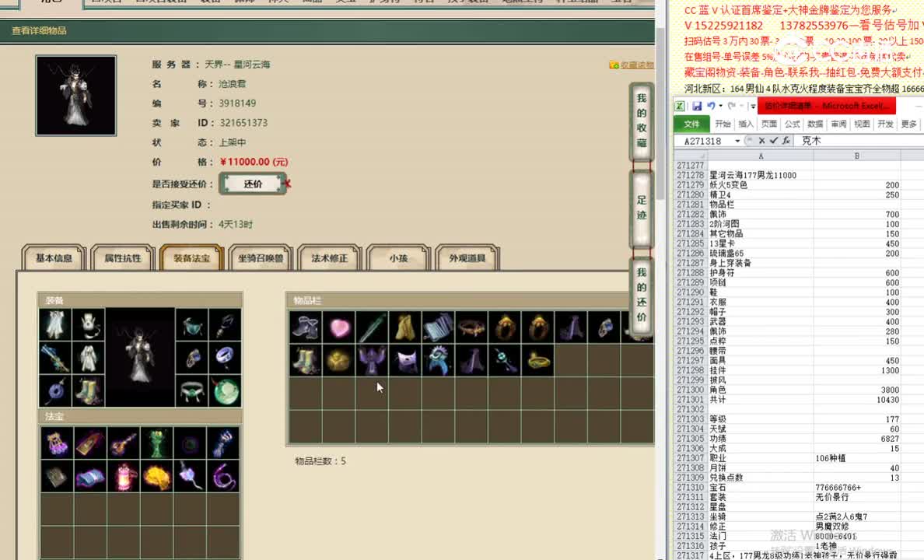Cancel formula entry with the X icon
Screen dimensions: 924x560
762,141
